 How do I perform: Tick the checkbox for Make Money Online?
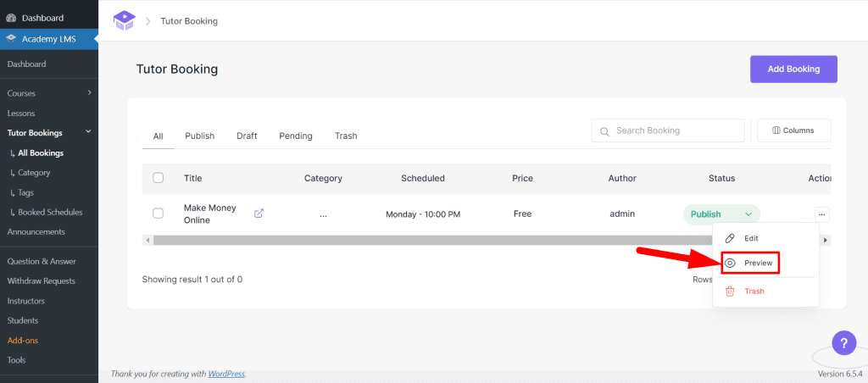pyautogui.click(x=158, y=213)
